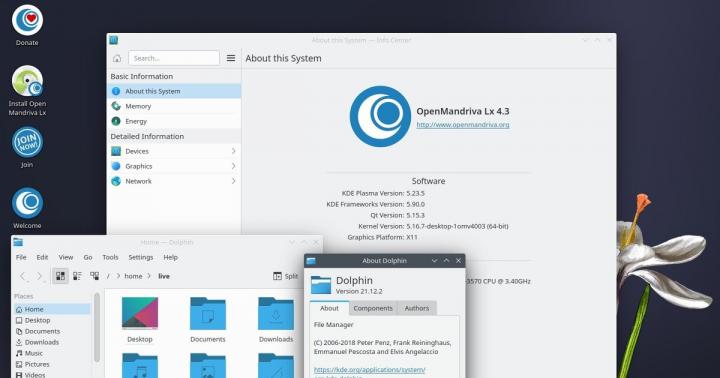Screen dimensions: 720x378
Task: Select the Music folder icon in file view
Action: (140, 366)
